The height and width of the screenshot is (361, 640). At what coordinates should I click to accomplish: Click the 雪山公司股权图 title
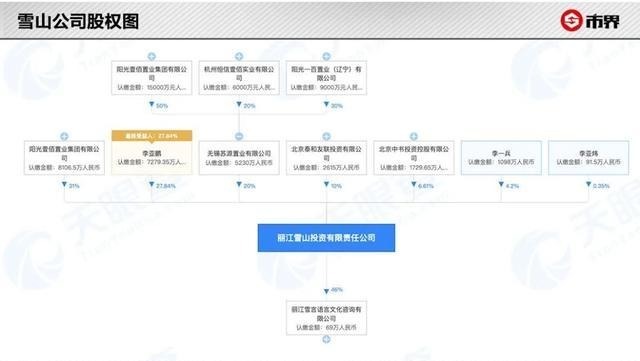pyautogui.click(x=78, y=21)
